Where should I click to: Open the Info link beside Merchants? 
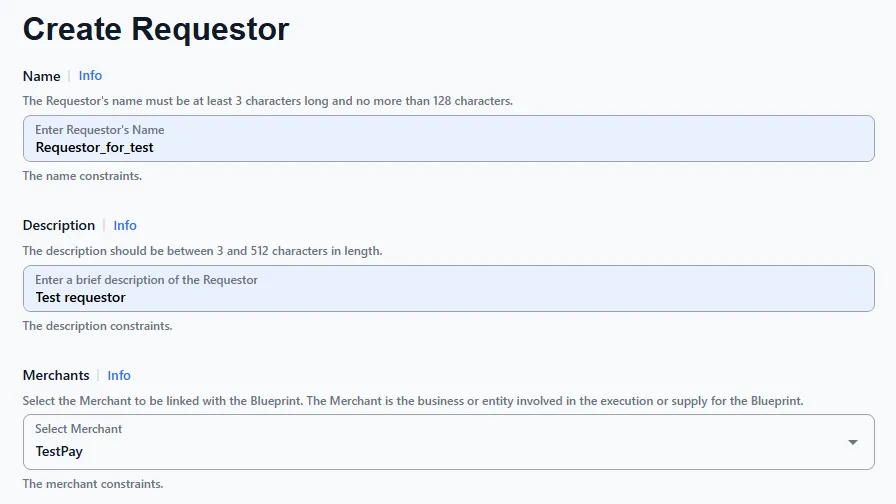pos(119,376)
